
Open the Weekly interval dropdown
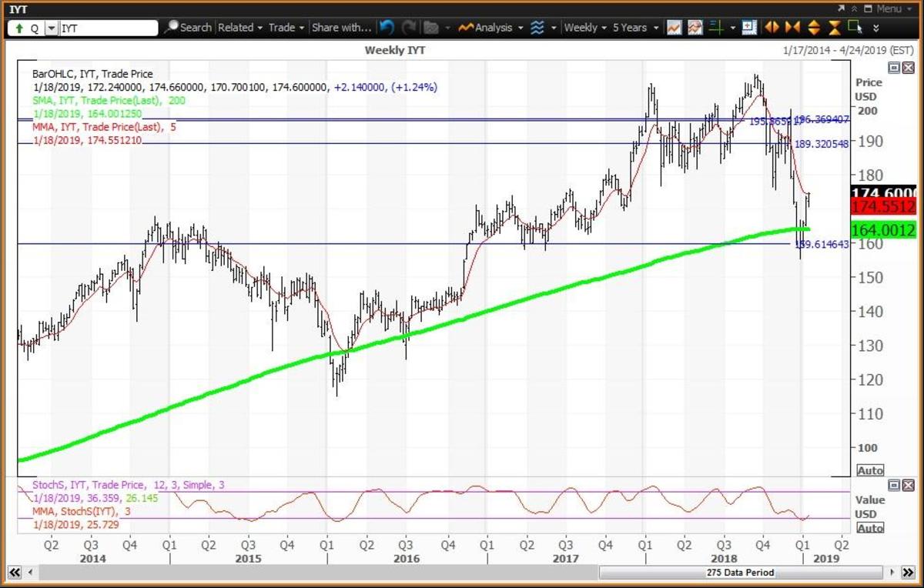coord(584,28)
